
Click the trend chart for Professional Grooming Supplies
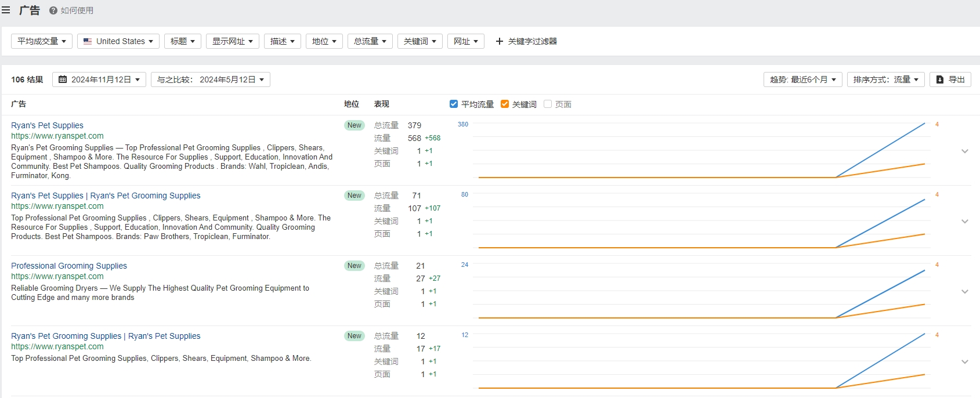tap(701, 292)
